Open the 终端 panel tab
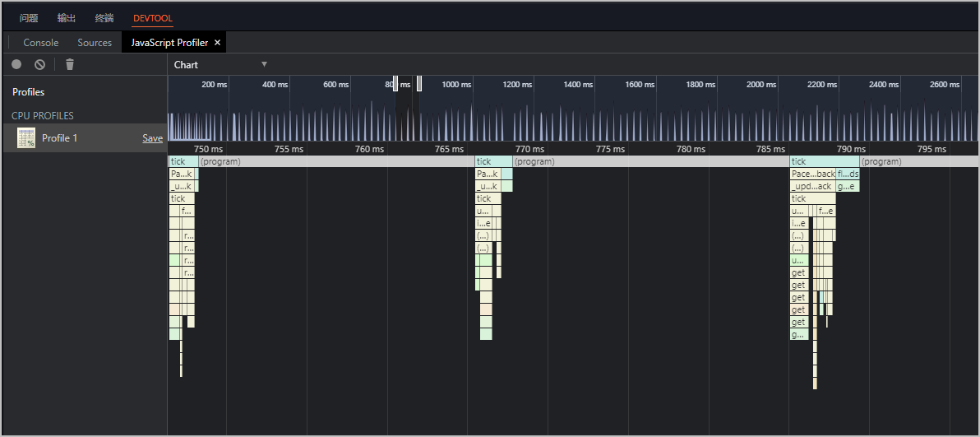Viewport: 980px width, 437px height. pos(104,18)
